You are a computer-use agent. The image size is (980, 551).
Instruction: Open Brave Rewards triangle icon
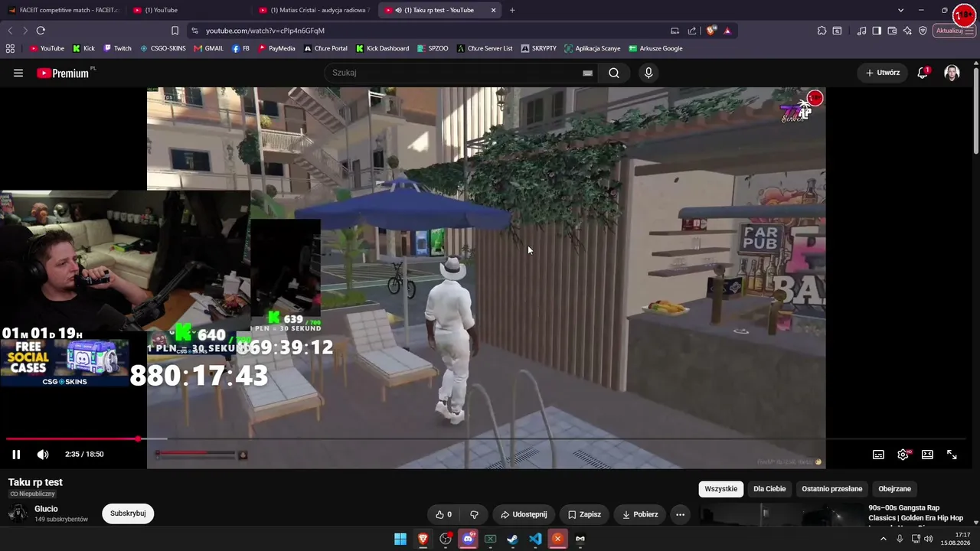pos(727,31)
